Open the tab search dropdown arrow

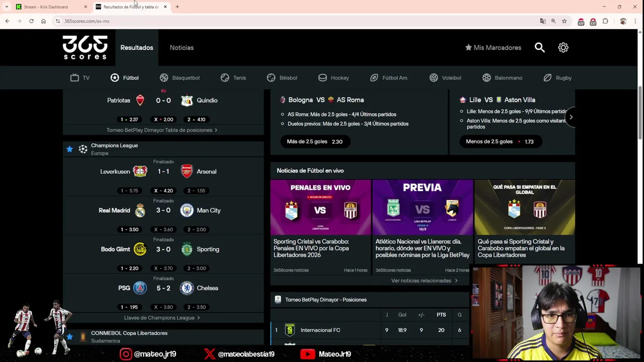(x=7, y=7)
